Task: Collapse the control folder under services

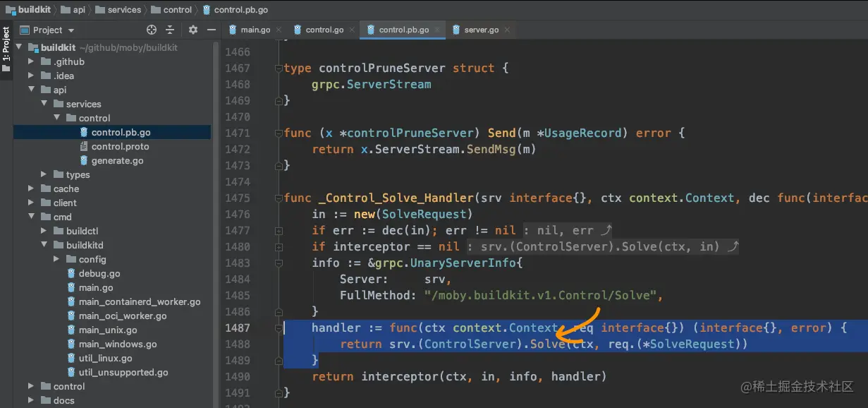Action: coord(56,119)
